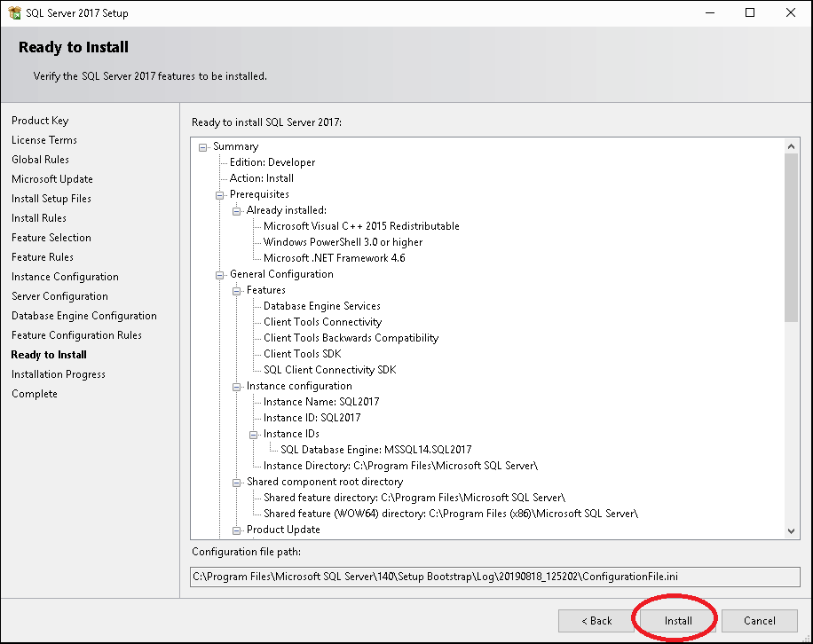Open the License Terms step
813x644 pixels.
(44, 140)
